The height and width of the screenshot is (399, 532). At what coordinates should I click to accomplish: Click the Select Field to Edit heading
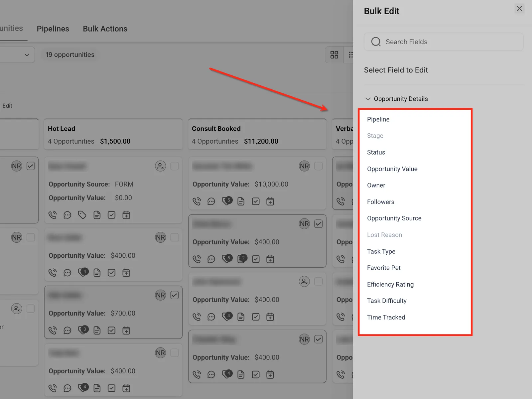396,70
